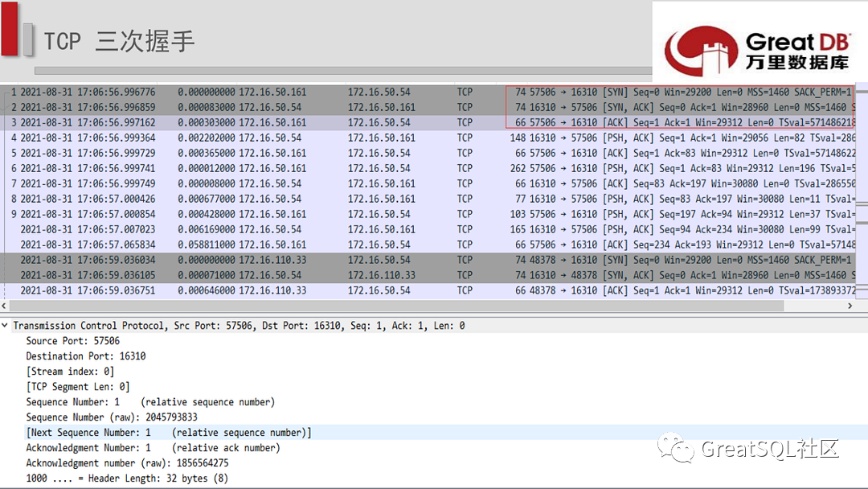
Task: Select packet 5 at 17:06:56.999729
Action: [428, 153]
